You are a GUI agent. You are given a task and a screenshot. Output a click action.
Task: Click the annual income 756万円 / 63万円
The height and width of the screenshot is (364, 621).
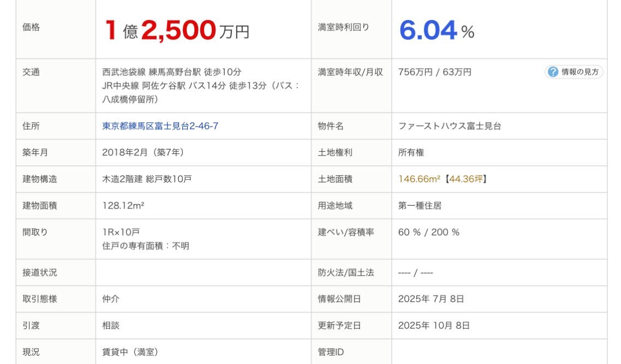(x=435, y=72)
